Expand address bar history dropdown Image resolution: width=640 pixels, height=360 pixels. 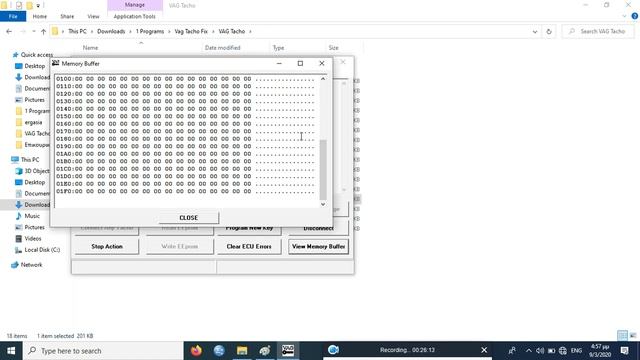pyautogui.click(x=535, y=31)
